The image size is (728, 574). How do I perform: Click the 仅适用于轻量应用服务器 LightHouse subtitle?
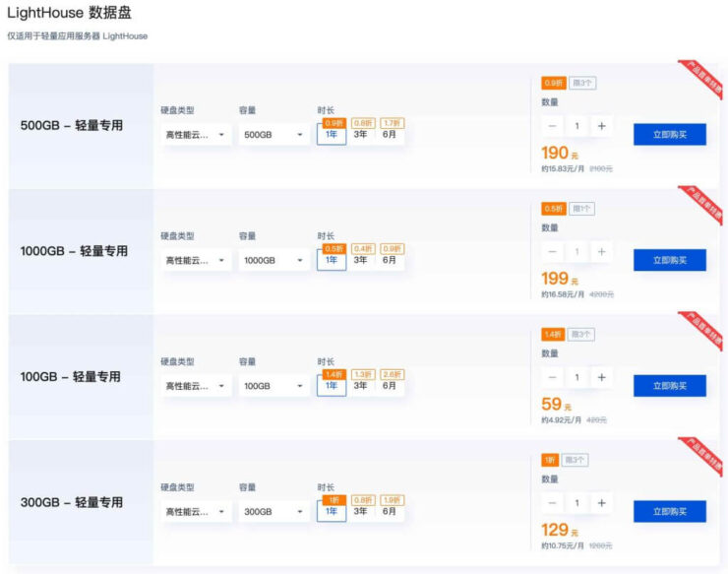77,36
